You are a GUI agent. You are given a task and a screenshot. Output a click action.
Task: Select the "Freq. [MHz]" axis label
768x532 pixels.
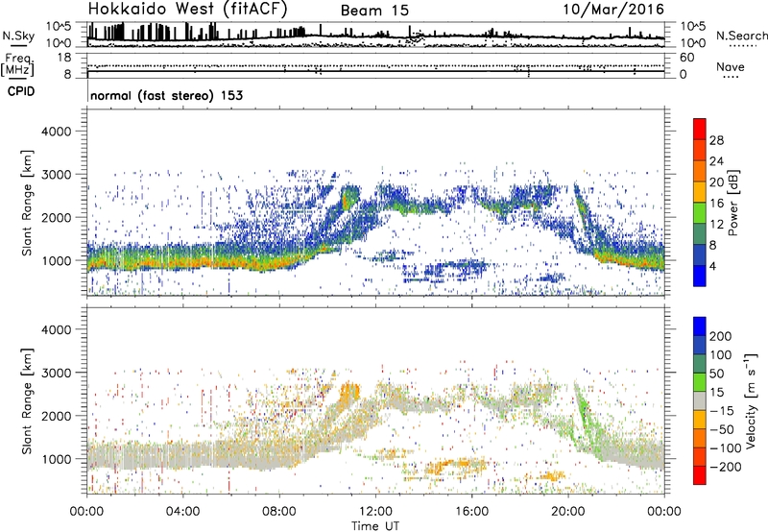(17, 64)
